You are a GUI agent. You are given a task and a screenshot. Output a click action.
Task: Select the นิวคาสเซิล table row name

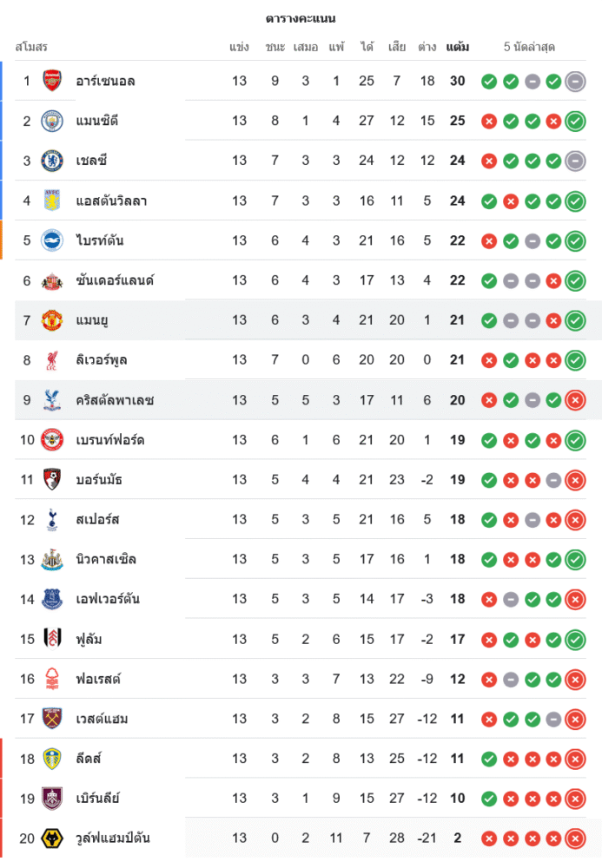click(106, 559)
